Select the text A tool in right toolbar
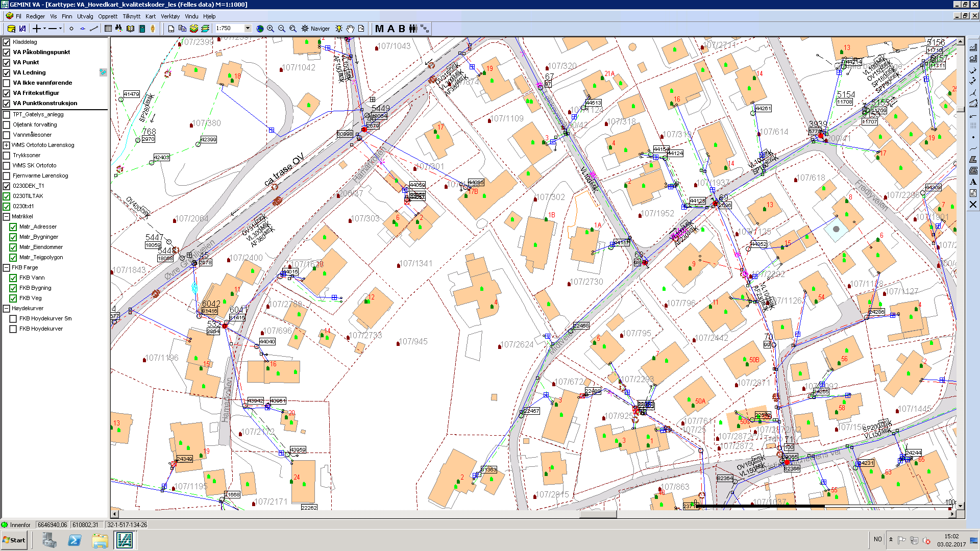The width and height of the screenshot is (980, 551). click(973, 182)
